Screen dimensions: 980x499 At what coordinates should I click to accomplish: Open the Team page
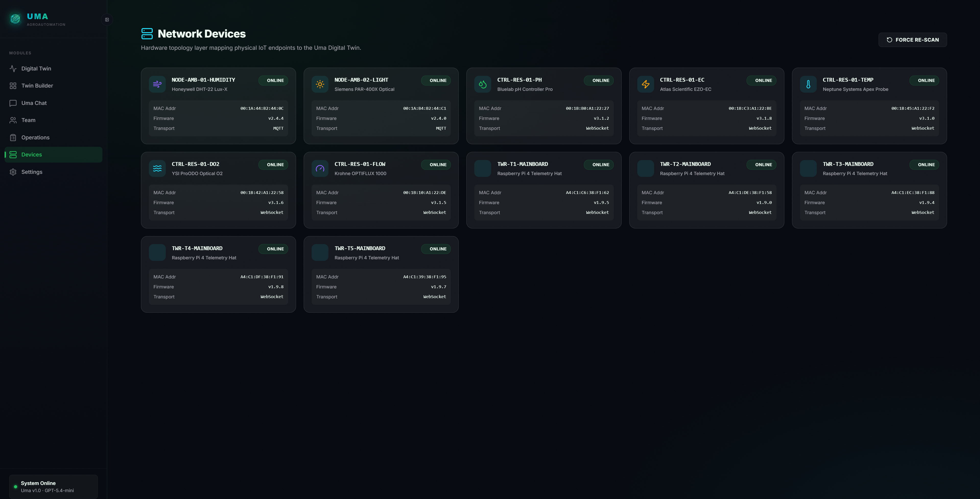(53, 120)
